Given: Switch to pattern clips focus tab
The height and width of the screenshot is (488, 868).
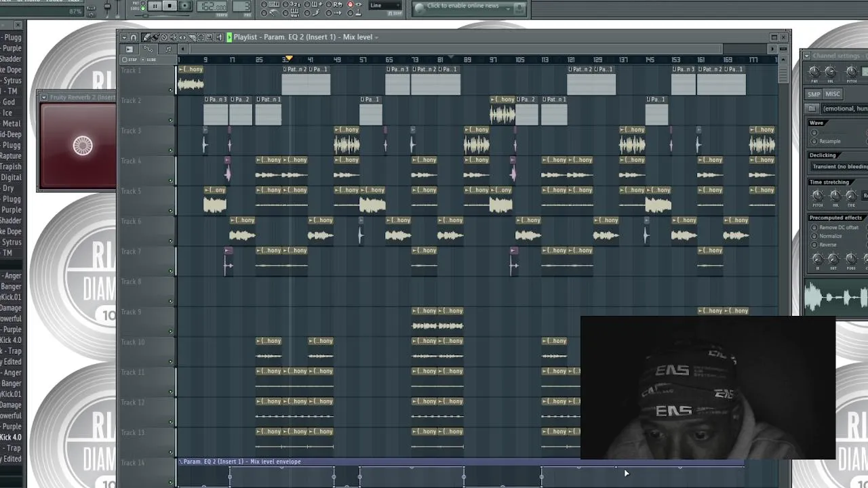Looking at the screenshot, I should 168,49.
